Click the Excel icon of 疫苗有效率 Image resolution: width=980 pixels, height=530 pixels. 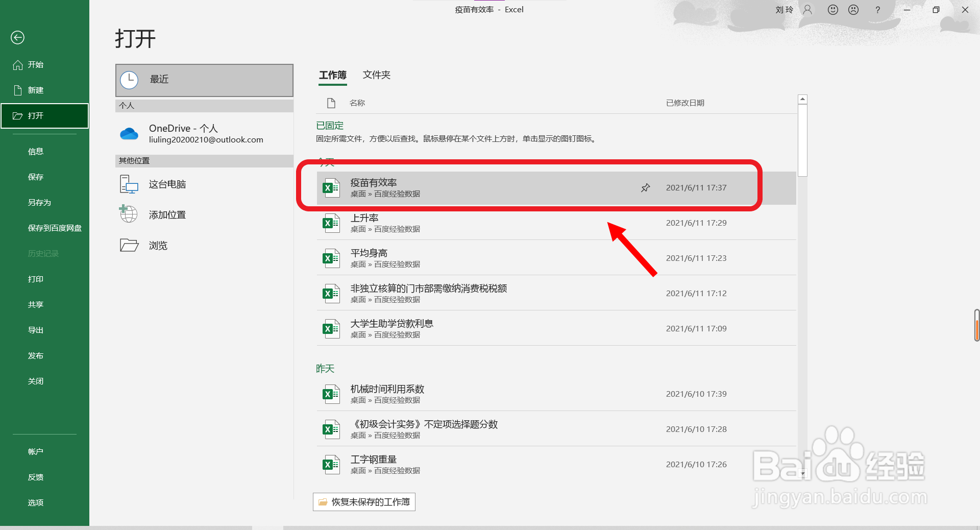pos(331,188)
